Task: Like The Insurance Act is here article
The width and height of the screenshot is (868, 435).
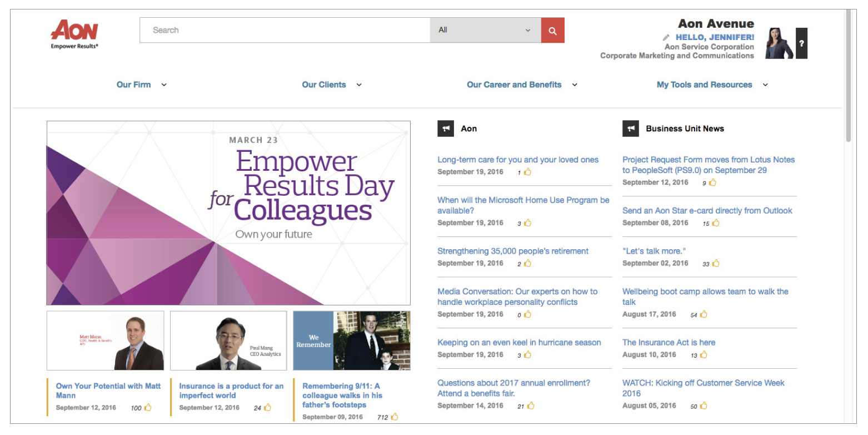Action: pyautogui.click(x=704, y=354)
